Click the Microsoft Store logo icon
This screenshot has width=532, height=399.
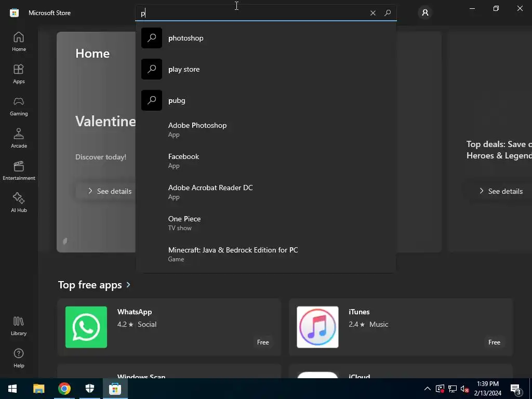tap(14, 13)
